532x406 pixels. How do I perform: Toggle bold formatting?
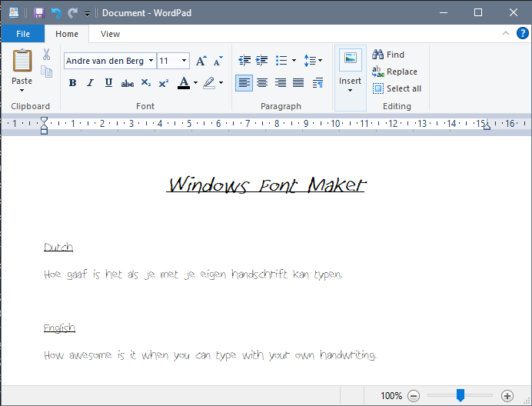72,83
